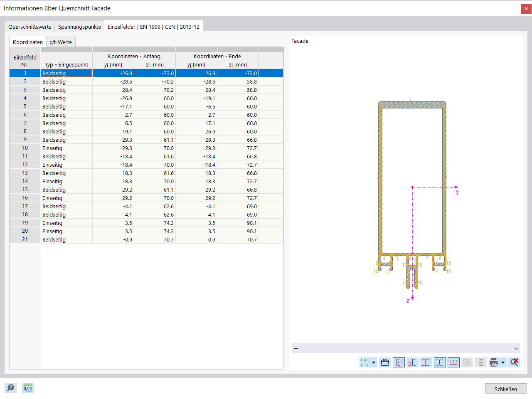Click the zi [mm] column header

click(x=155, y=64)
